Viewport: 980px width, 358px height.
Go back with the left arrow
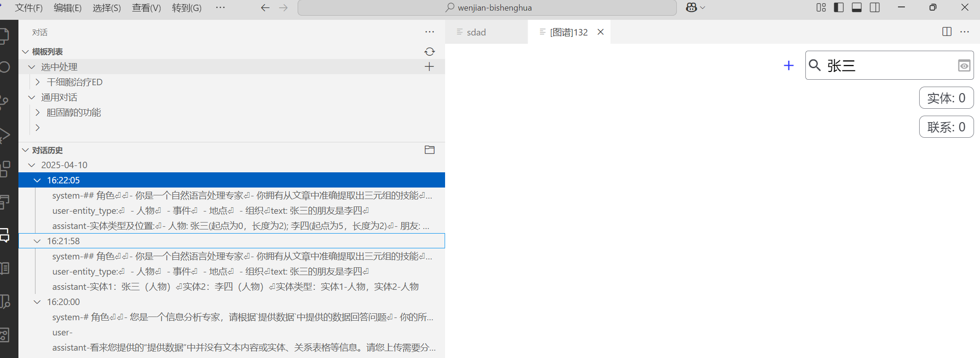click(x=265, y=8)
